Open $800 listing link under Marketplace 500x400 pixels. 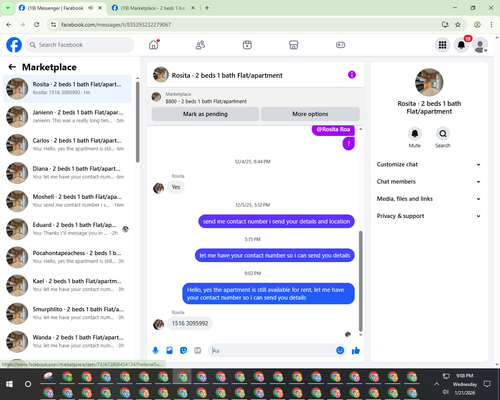(x=206, y=101)
